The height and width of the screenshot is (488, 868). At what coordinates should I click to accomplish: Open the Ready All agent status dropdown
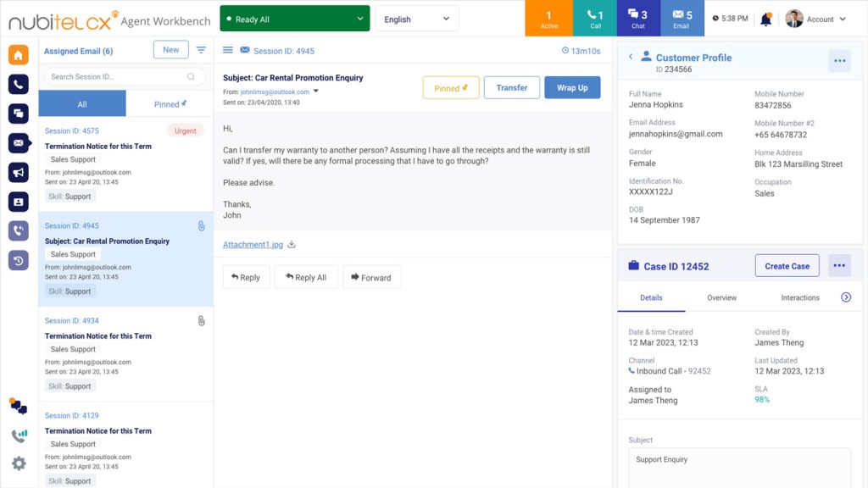pyautogui.click(x=294, y=17)
